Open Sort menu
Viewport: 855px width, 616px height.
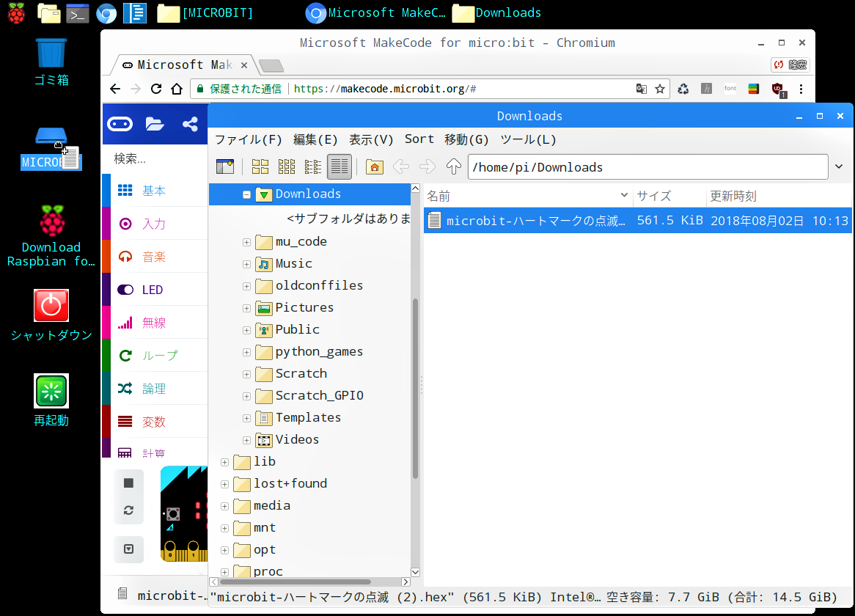click(x=419, y=139)
